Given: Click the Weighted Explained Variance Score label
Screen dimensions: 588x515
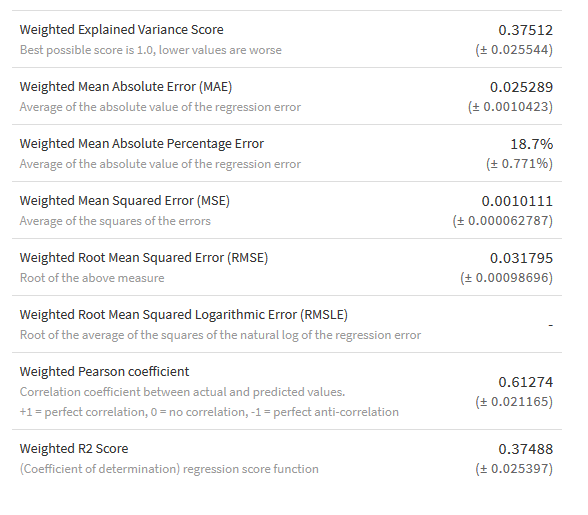Looking at the screenshot, I should coord(122,30).
